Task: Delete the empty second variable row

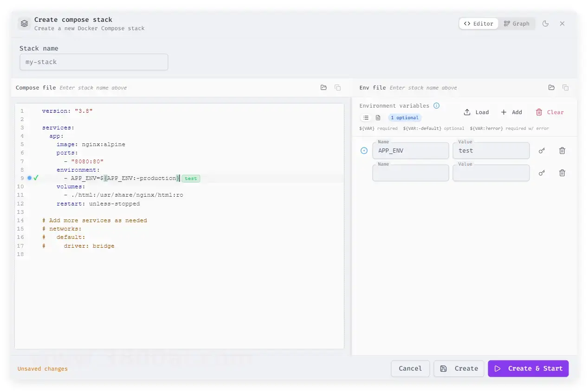Action: pyautogui.click(x=562, y=173)
